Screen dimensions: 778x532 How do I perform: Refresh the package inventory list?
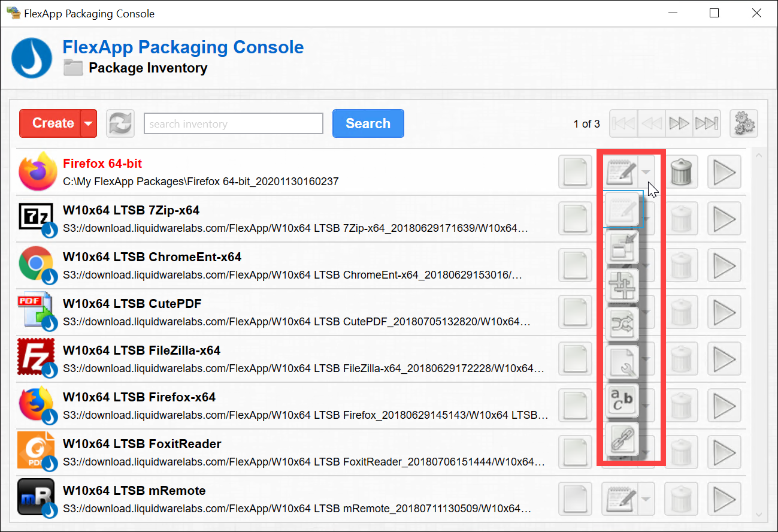[x=120, y=124]
